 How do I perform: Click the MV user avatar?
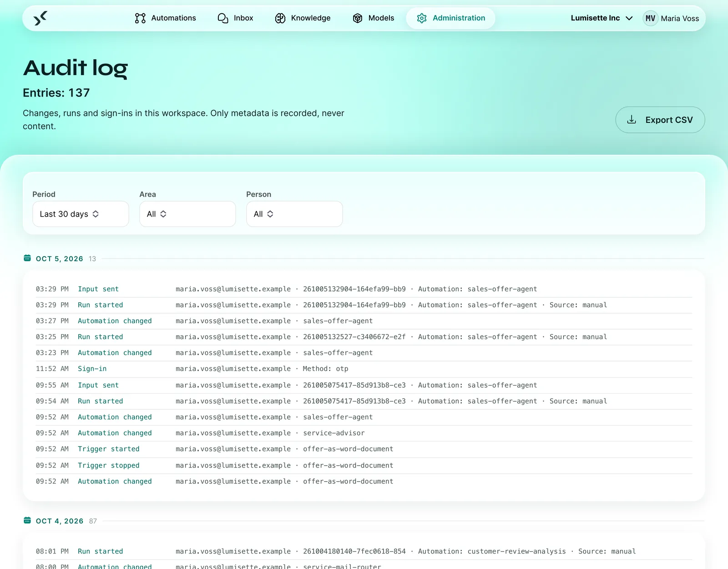[x=651, y=18]
